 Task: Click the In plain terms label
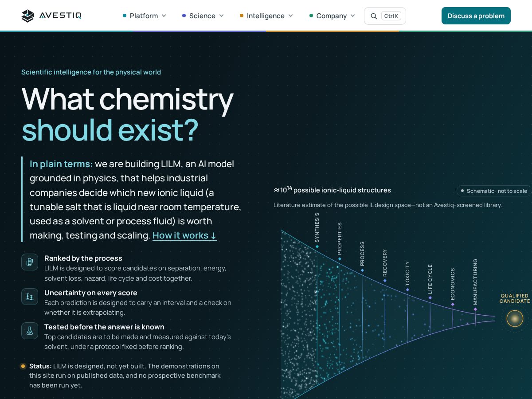click(x=61, y=164)
